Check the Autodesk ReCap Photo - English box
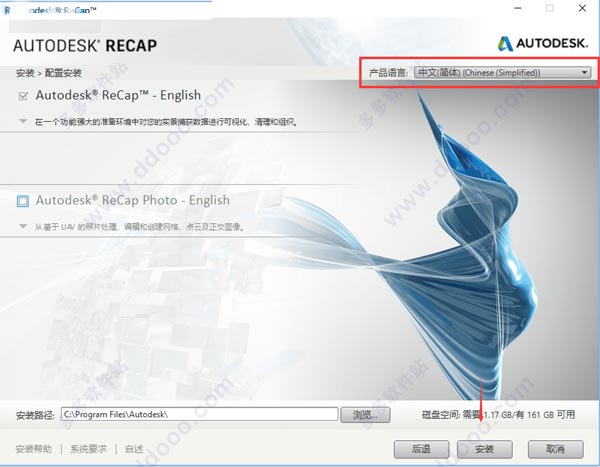The width and height of the screenshot is (600, 467). coord(23,201)
